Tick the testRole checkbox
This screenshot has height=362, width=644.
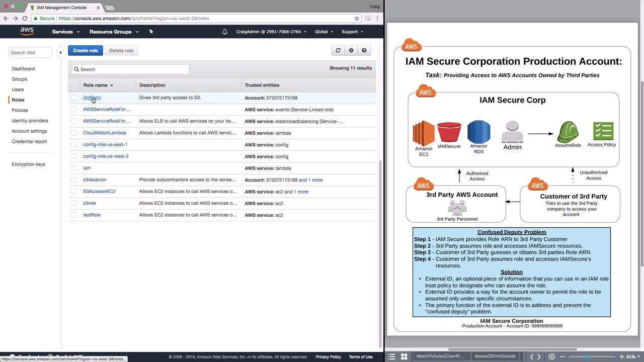tap(74, 215)
